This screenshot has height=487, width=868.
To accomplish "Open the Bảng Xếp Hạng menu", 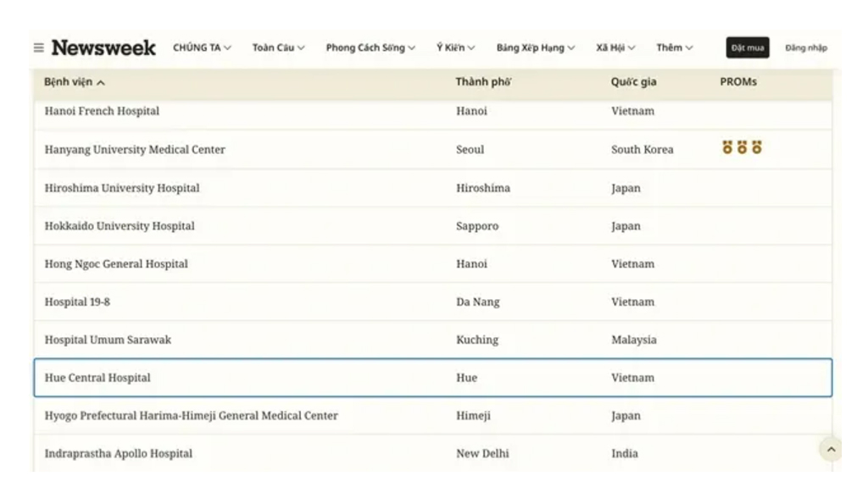I will pos(536,48).
